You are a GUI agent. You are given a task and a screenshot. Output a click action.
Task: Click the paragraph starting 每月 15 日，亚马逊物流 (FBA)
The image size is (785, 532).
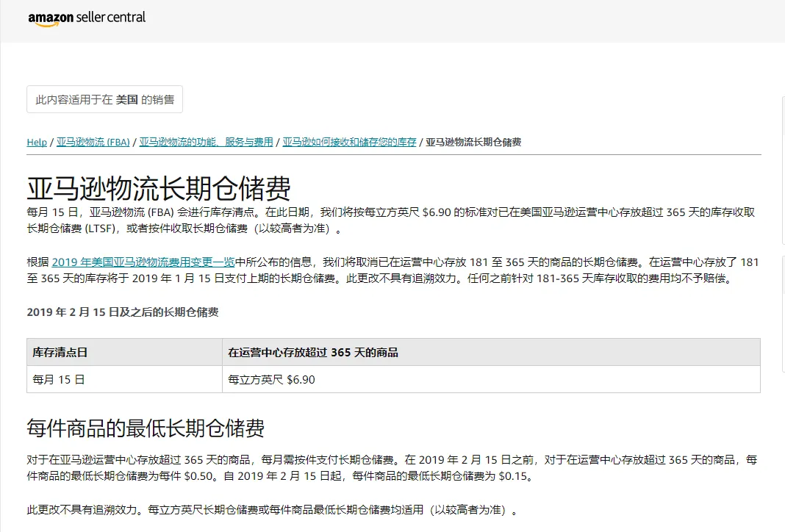tap(391, 220)
